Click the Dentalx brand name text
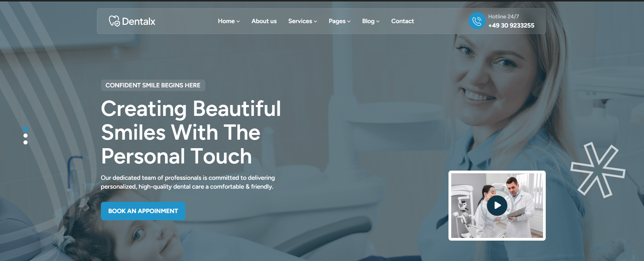This screenshot has height=261, width=644. 139,21
